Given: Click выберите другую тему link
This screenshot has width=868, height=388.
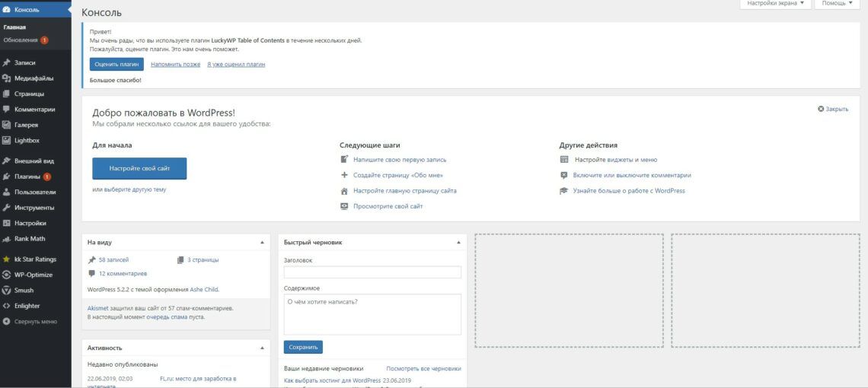Looking at the screenshot, I should pyautogui.click(x=135, y=190).
